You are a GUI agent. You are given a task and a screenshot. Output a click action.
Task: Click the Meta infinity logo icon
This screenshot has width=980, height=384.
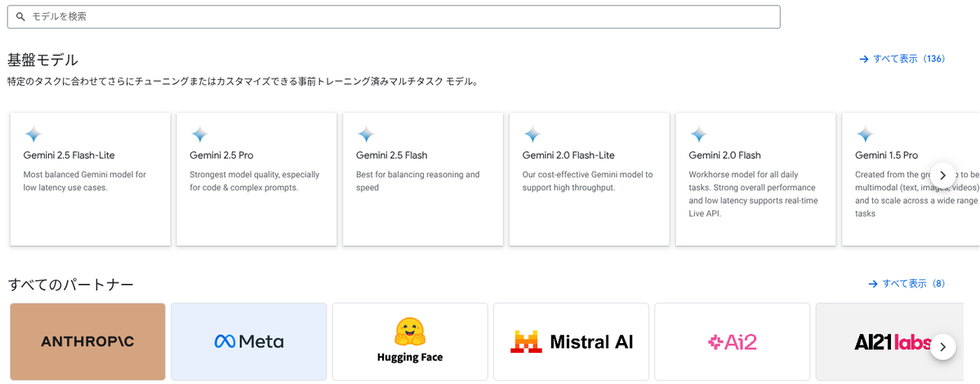[225, 342]
